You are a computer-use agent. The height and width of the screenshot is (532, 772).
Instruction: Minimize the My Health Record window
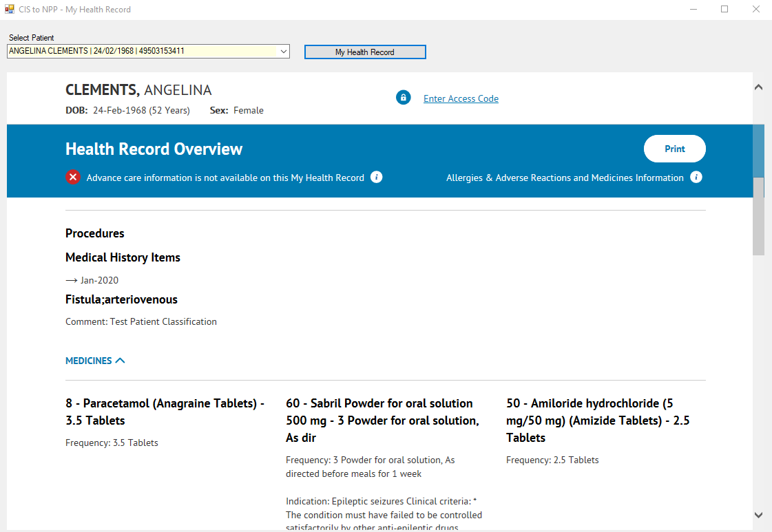pyautogui.click(x=692, y=10)
